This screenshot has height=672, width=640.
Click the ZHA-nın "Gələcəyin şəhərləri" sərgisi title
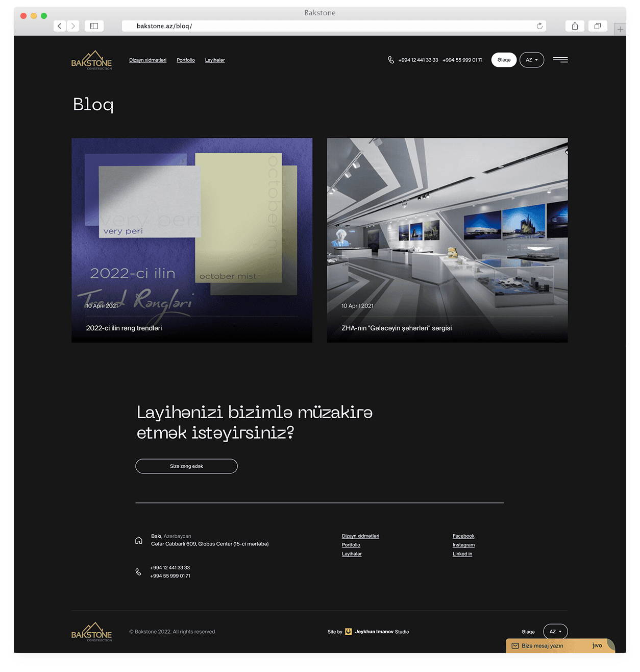[397, 328]
